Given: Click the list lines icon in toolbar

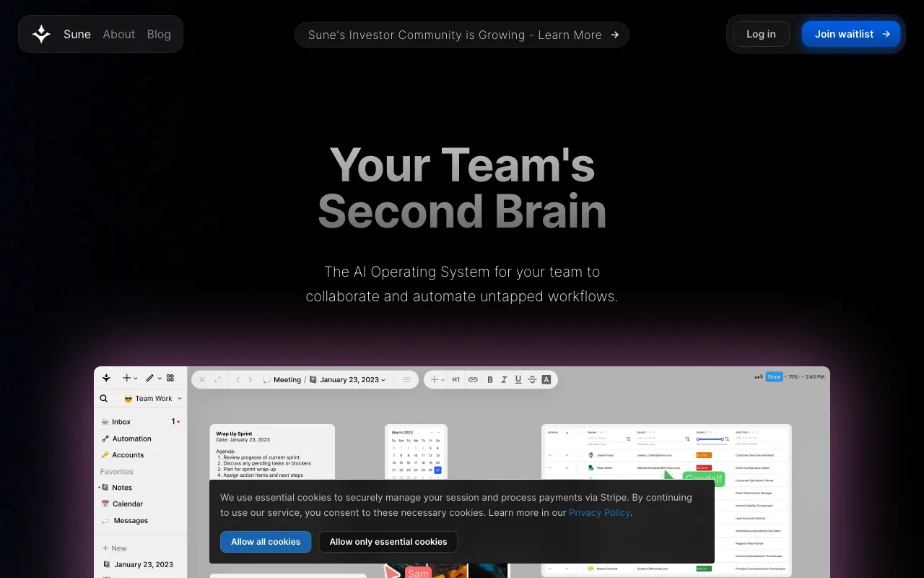Looking at the screenshot, I should tap(407, 379).
